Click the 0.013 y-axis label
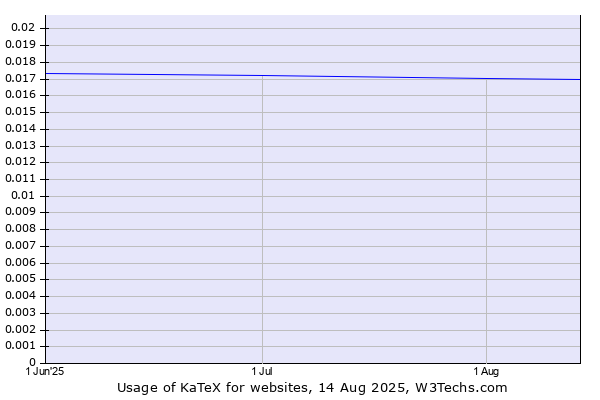600x400 pixels. [x=20, y=145]
